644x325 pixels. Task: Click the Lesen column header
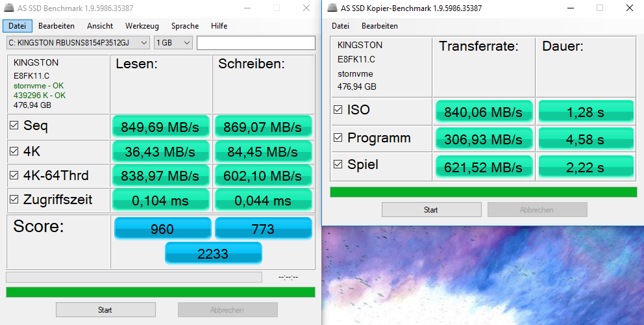point(136,64)
